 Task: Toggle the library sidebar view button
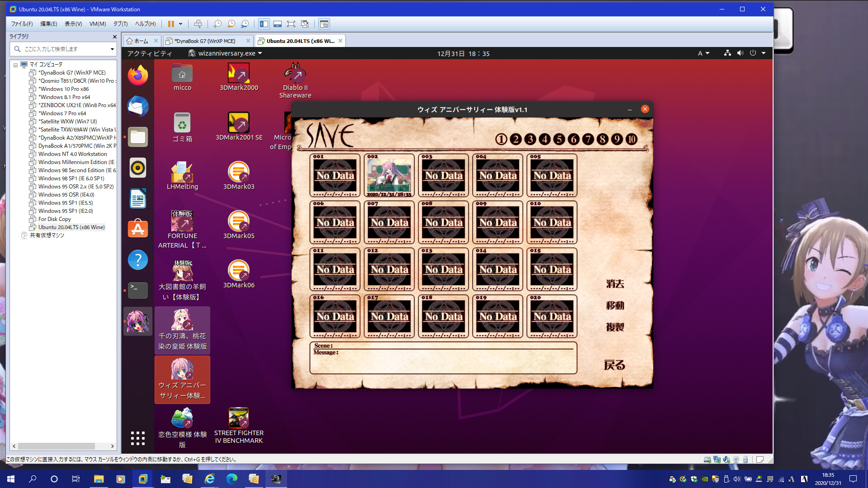pos(264,24)
